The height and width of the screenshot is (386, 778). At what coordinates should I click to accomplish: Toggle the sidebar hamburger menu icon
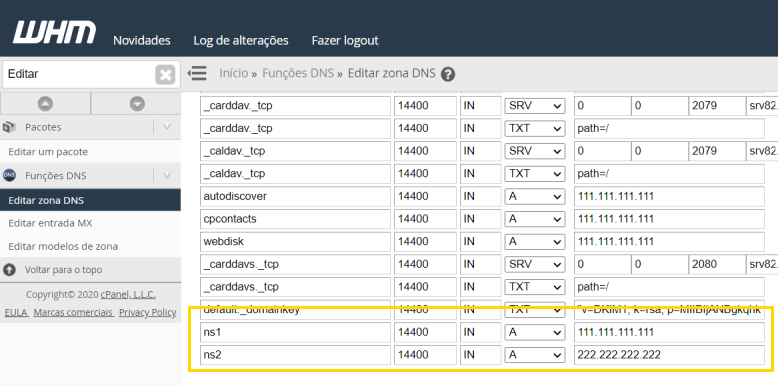click(x=197, y=73)
